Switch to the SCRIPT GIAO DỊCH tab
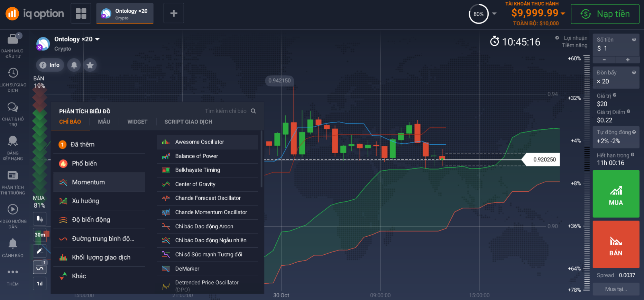This screenshot has width=644, height=300. (188, 122)
